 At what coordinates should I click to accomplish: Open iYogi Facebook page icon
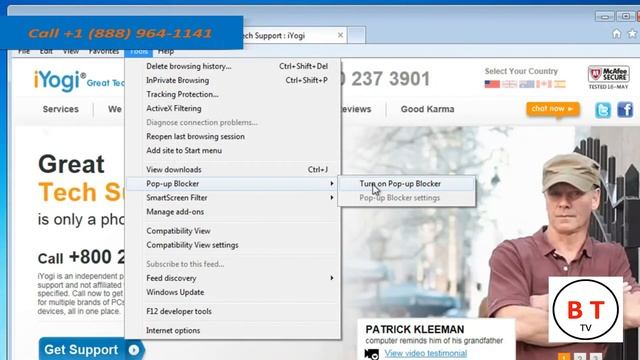click(625, 110)
